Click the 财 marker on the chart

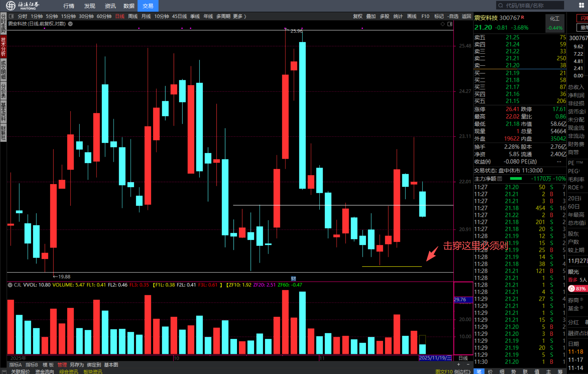(x=293, y=279)
